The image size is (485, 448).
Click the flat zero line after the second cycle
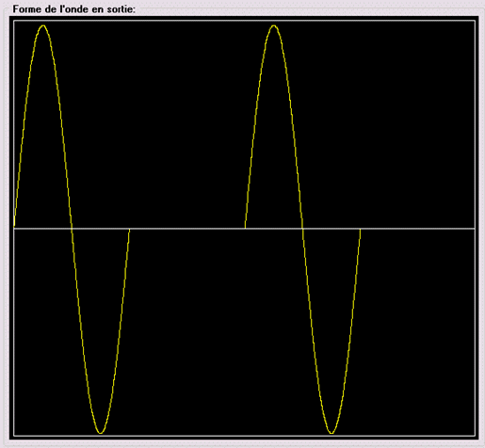click(417, 229)
